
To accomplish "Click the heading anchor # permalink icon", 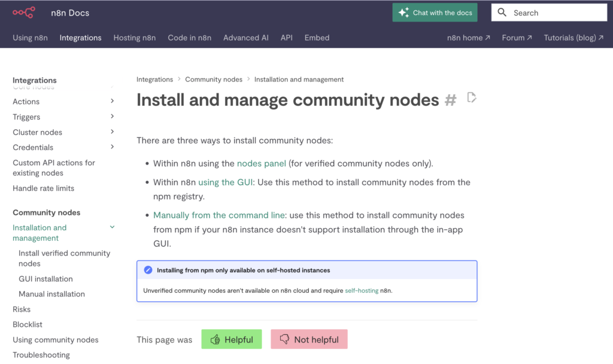I will pyautogui.click(x=450, y=100).
